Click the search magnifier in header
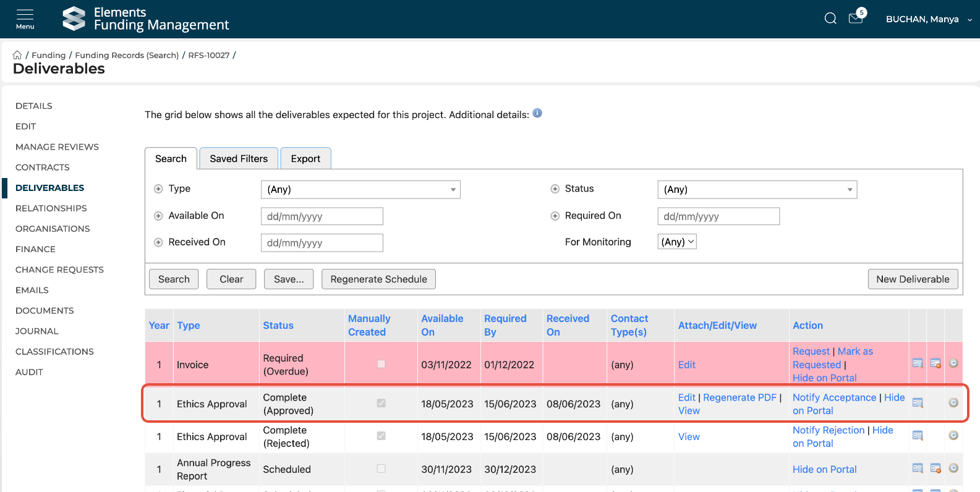This screenshot has height=492, width=980. click(830, 19)
